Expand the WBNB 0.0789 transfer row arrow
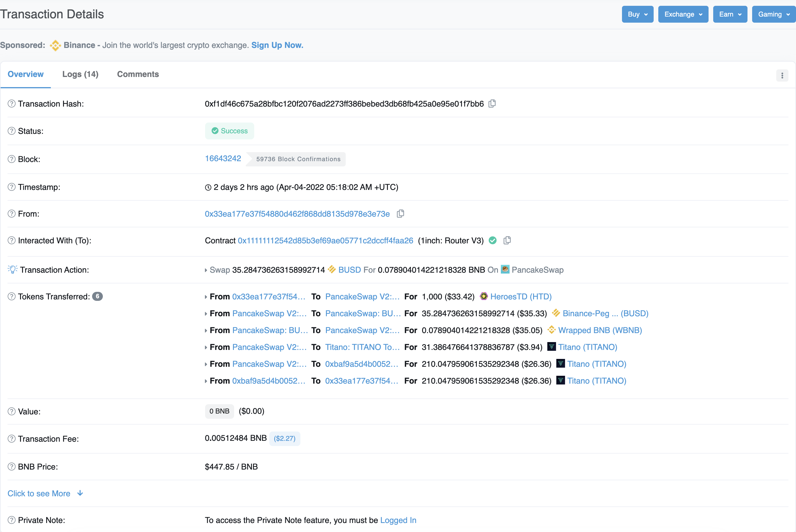796x532 pixels. [x=206, y=330]
